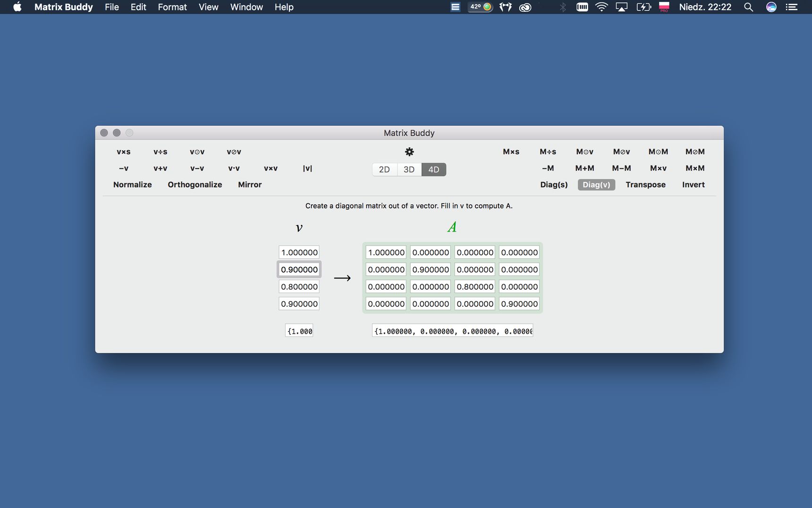The image size is (812, 508).
Task: Select v+v vector addition
Action: 161,168
